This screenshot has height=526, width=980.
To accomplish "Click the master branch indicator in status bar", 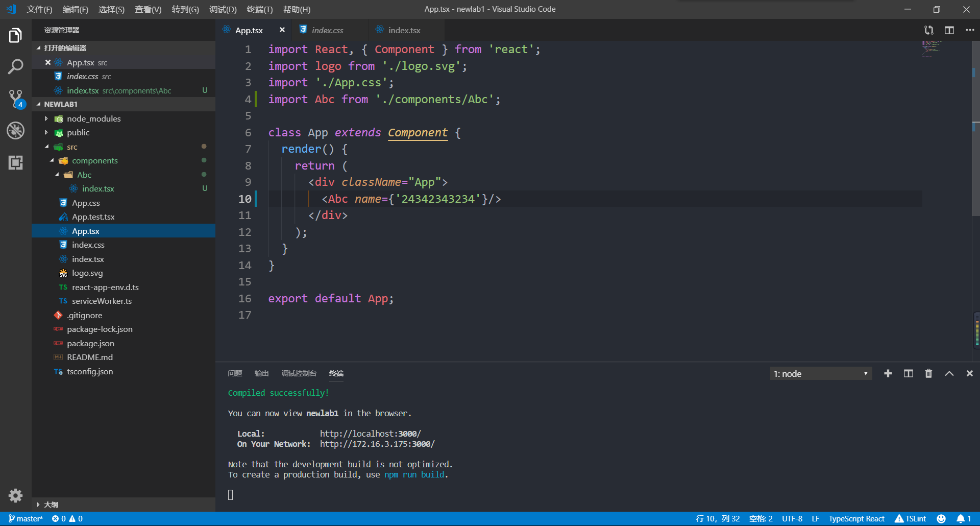I will tap(26, 519).
